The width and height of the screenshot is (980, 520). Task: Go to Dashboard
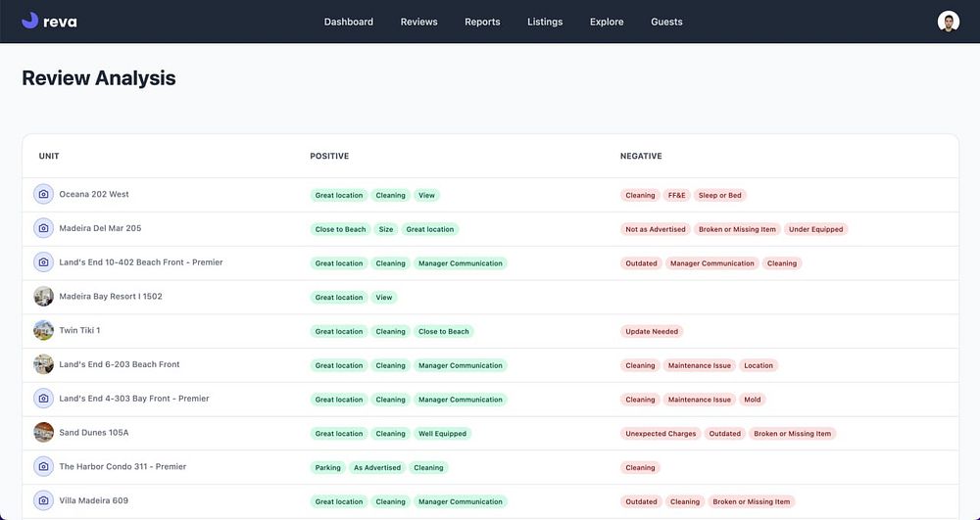[348, 22]
